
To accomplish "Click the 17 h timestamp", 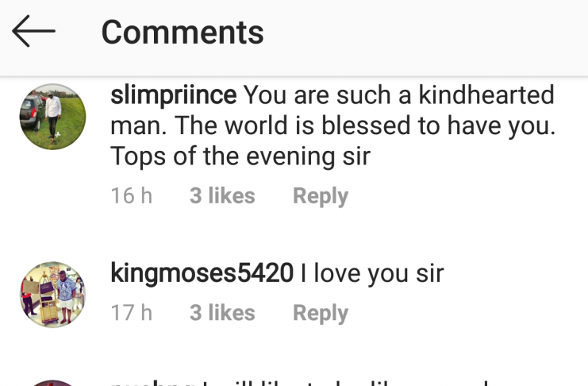I will click(131, 313).
